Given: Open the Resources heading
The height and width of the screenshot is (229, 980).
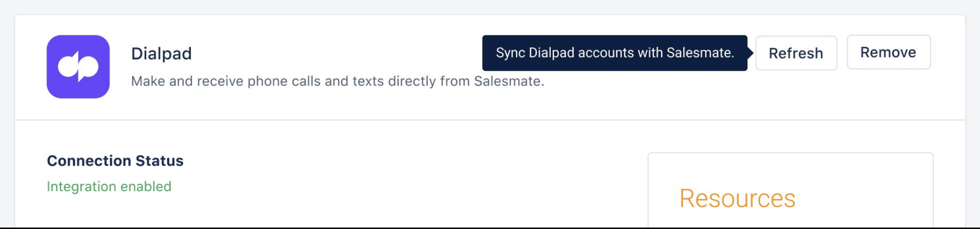Looking at the screenshot, I should pyautogui.click(x=737, y=199).
